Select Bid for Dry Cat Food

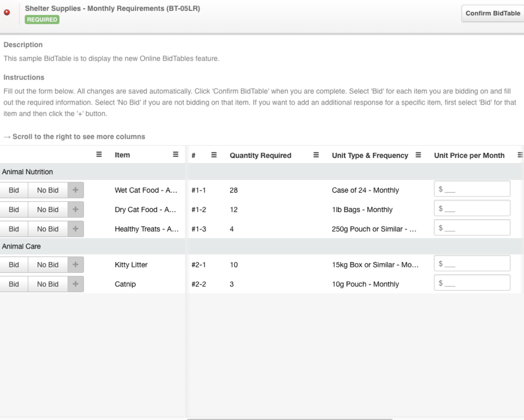tap(14, 209)
